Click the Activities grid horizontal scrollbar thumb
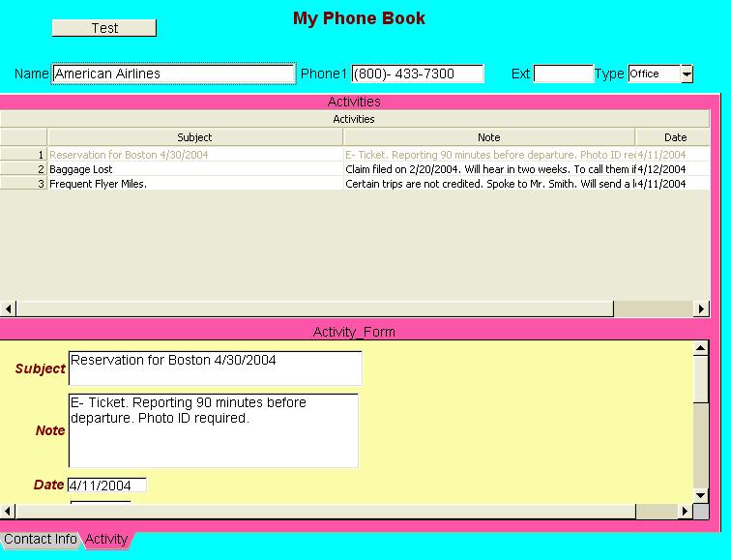Image resolution: width=731 pixels, height=560 pixels. pos(314,309)
